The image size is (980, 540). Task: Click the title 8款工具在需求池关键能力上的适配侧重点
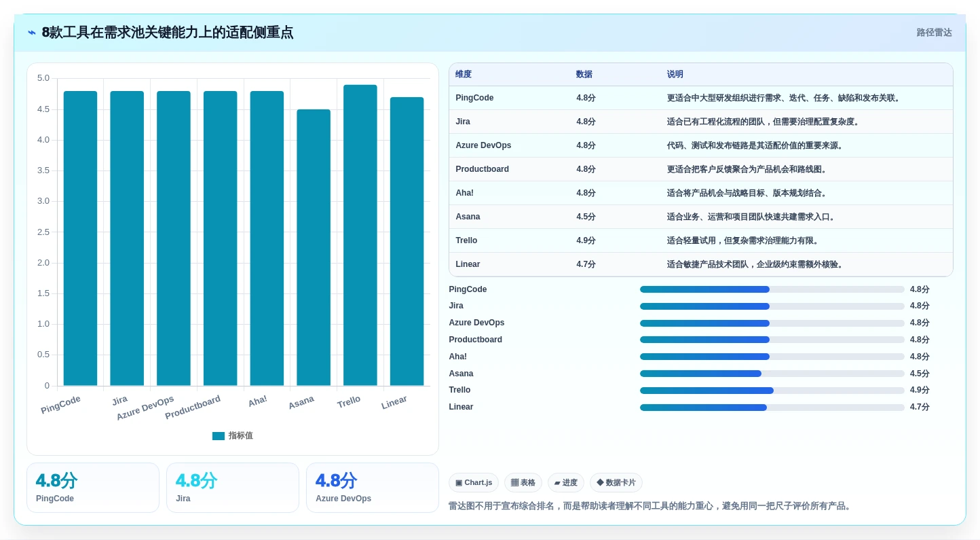tap(168, 33)
